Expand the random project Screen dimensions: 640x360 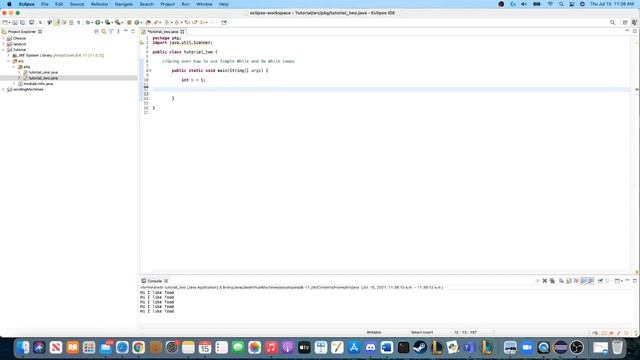click(4, 44)
